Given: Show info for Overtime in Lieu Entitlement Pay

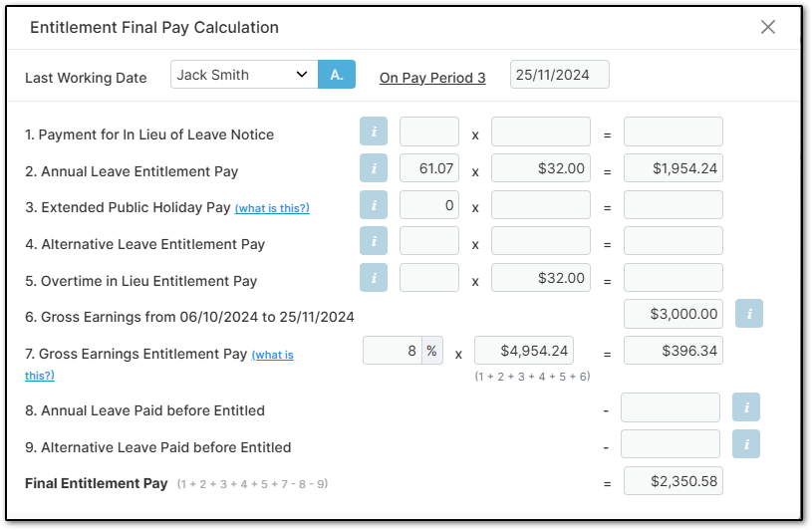Looking at the screenshot, I should coord(374,278).
